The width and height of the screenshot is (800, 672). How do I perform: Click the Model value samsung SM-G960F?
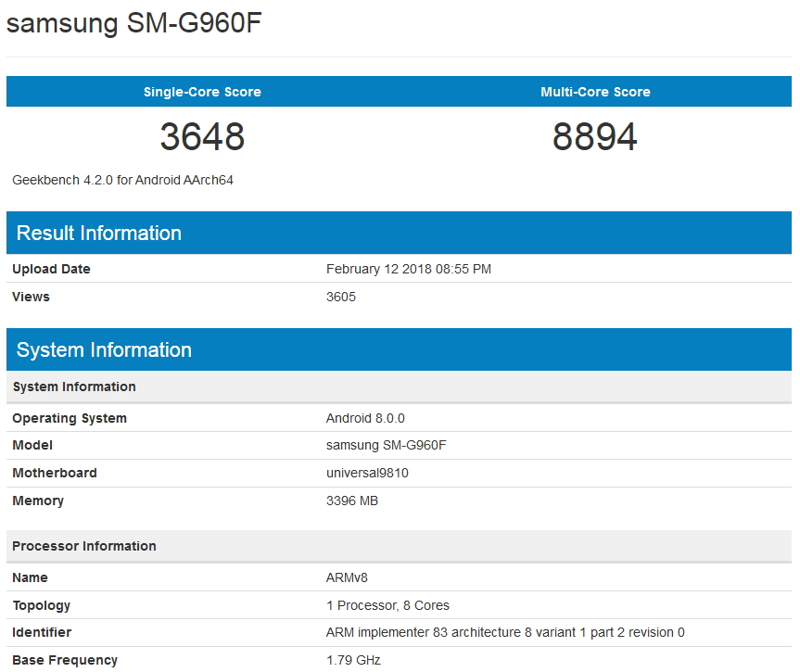(387, 445)
